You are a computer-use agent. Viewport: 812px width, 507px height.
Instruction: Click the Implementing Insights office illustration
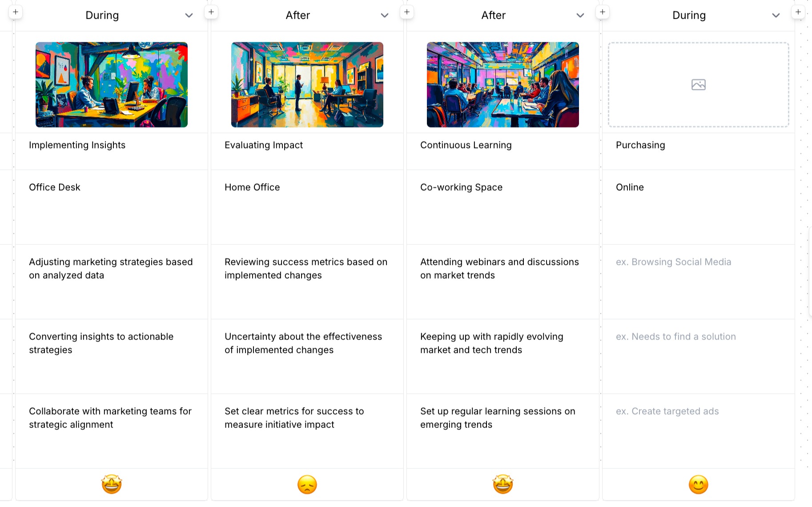(x=112, y=84)
